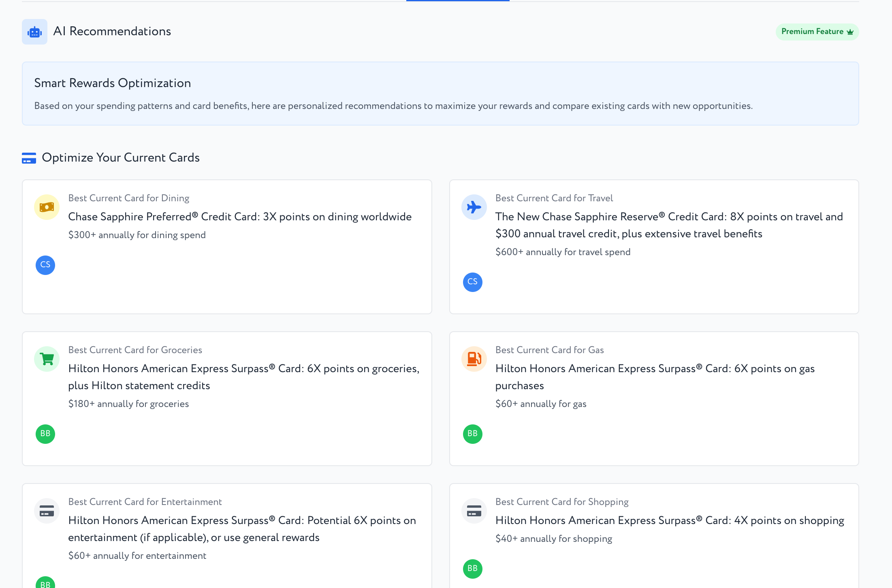The width and height of the screenshot is (892, 588).
Task: Click the Premium Feature crown badge
Action: coord(817,32)
